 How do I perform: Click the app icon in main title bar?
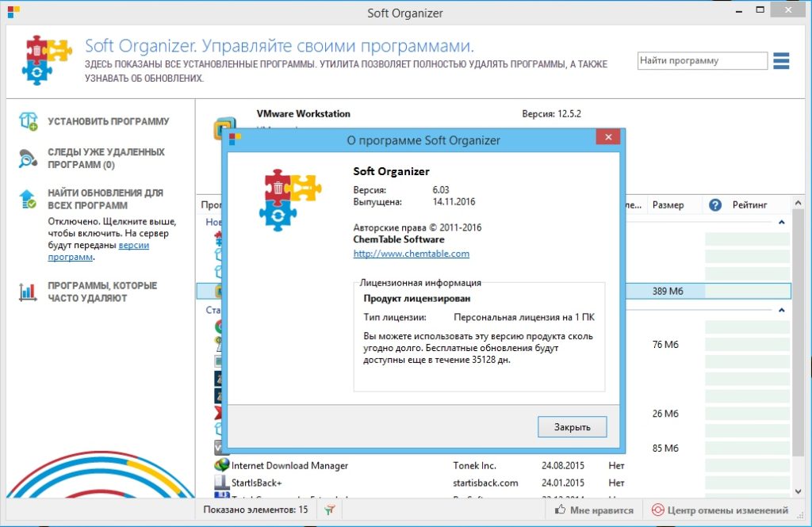(x=14, y=12)
